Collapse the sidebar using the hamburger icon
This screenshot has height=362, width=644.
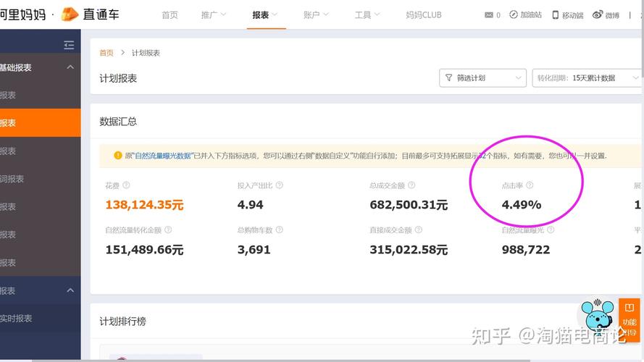click(x=69, y=45)
